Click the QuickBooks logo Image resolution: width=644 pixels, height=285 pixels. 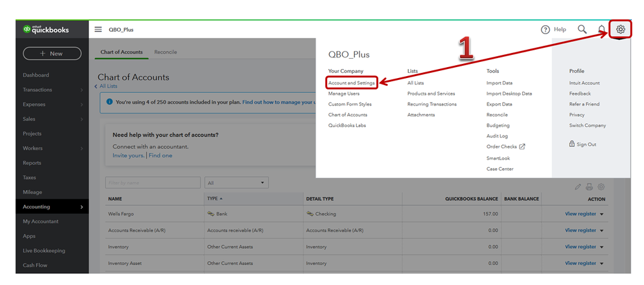tap(46, 30)
